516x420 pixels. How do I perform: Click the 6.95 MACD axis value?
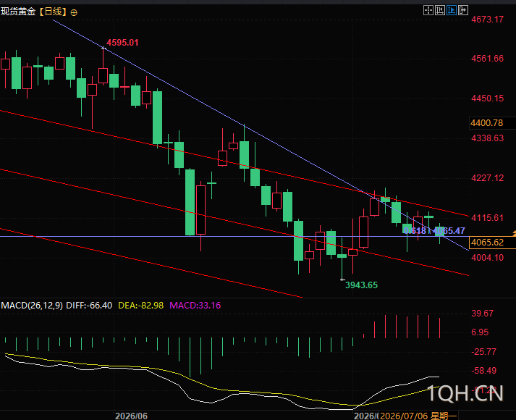480,332
